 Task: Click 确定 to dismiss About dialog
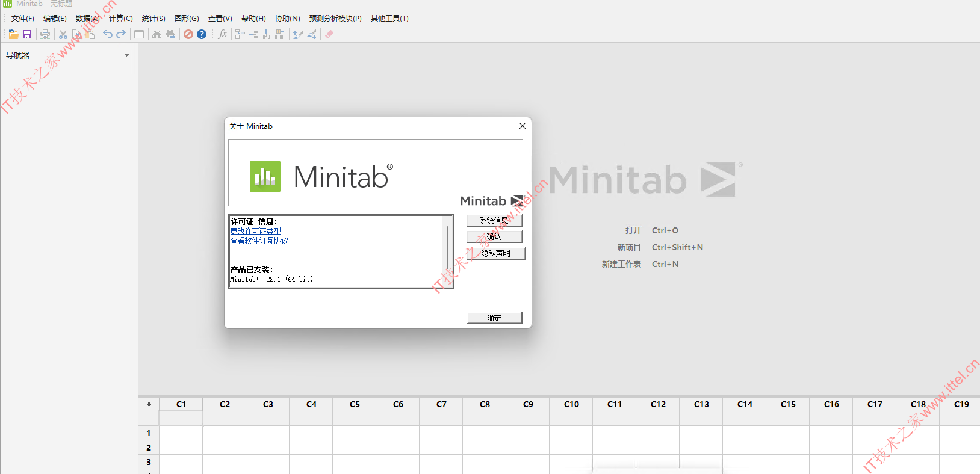(x=494, y=318)
